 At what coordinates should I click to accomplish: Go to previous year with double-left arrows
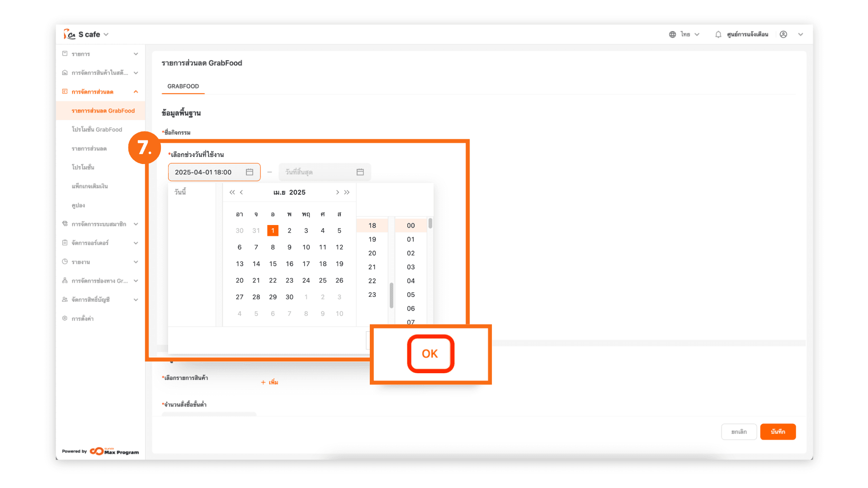tap(232, 192)
